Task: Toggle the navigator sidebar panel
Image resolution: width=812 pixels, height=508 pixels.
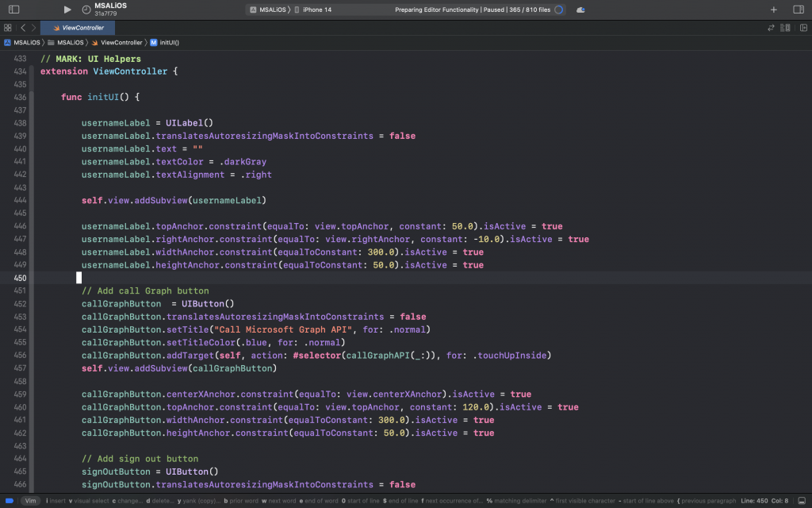Action: point(14,10)
